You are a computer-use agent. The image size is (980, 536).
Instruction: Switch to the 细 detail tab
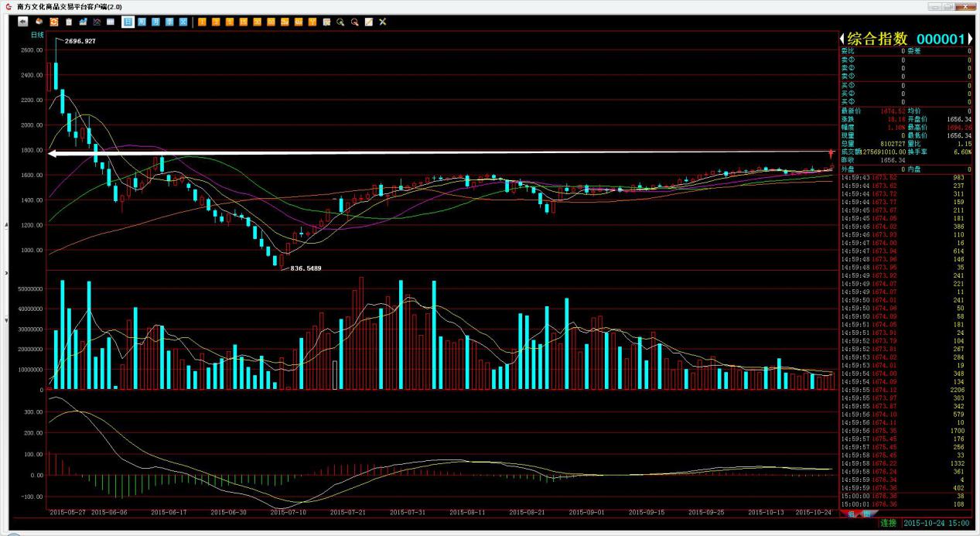click(x=852, y=514)
